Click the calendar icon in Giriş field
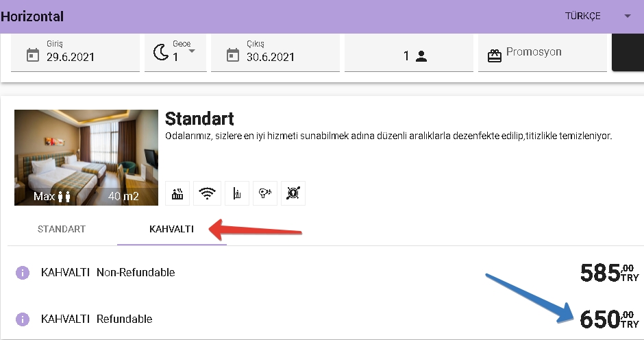 [x=32, y=55]
